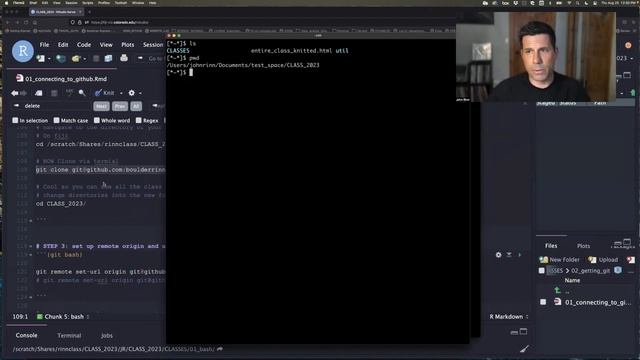Click the Apple menu in macOS menu bar
The image size is (640, 360).
click(x=6, y=3)
